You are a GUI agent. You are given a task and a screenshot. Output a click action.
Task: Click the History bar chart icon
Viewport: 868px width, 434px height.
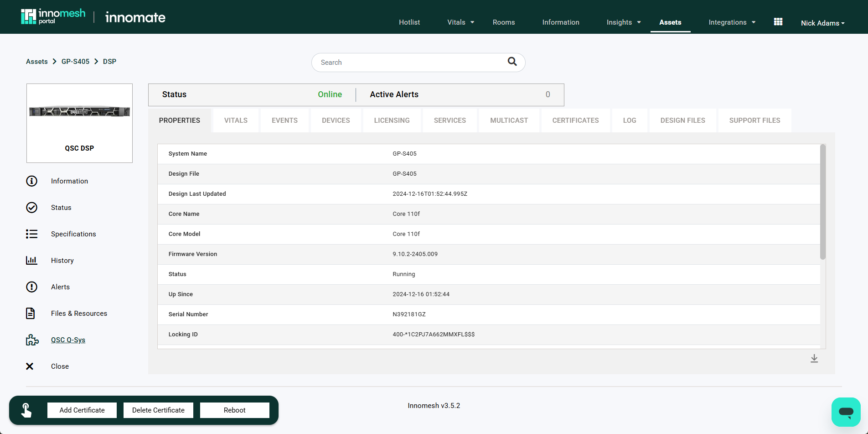pyautogui.click(x=31, y=261)
